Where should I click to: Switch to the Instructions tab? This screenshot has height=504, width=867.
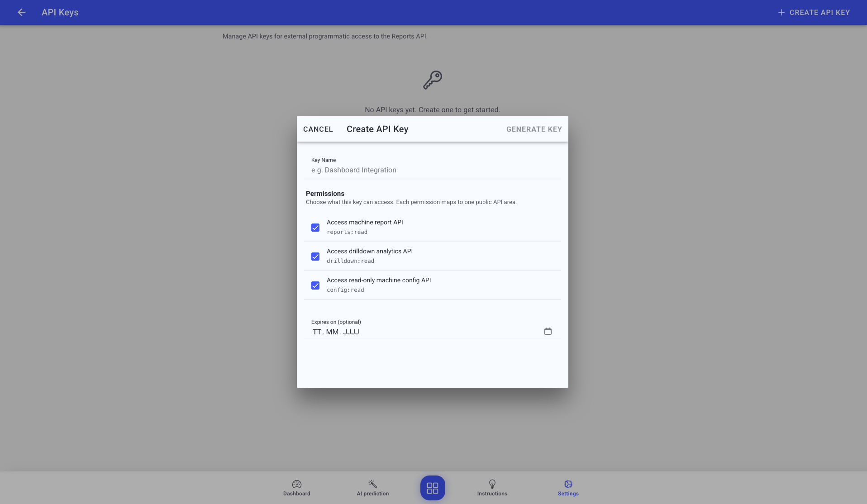coord(492,488)
